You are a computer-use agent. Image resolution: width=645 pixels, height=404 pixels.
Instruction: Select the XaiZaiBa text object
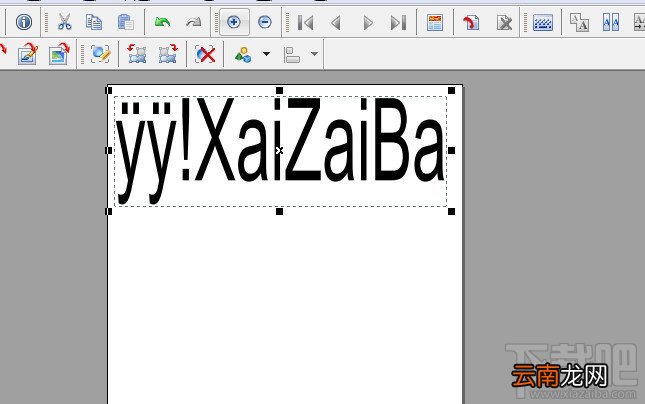[x=281, y=151]
